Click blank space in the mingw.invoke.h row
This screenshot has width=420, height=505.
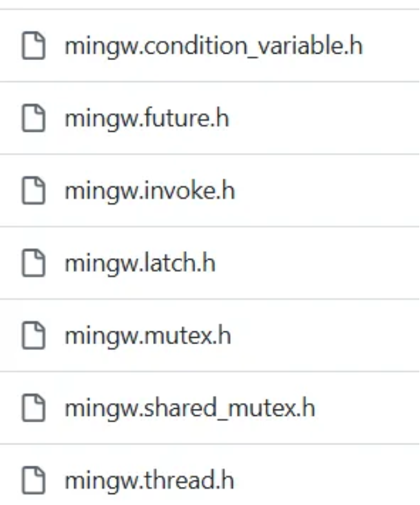pyautogui.click(x=326, y=191)
